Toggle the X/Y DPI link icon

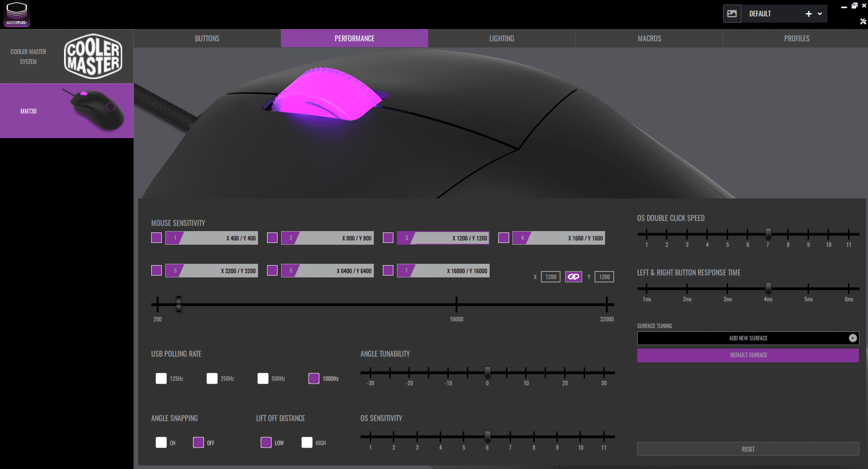[573, 277]
